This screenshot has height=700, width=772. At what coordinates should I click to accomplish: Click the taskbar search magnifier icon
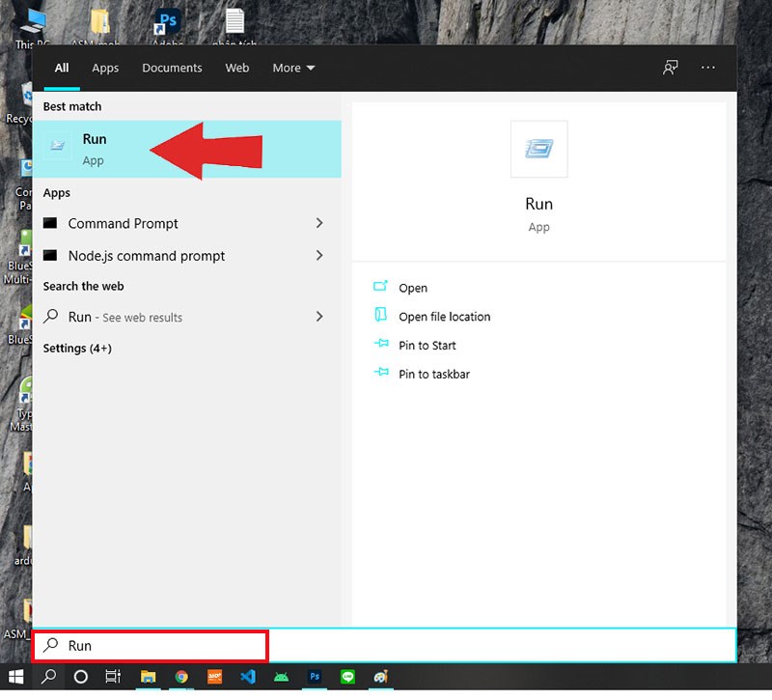[x=48, y=677]
